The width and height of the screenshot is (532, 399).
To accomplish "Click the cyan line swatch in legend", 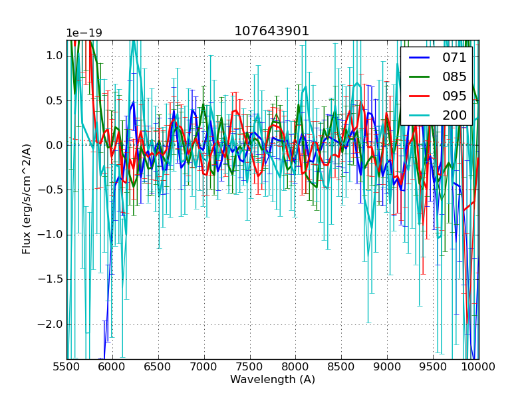I will (420, 115).
